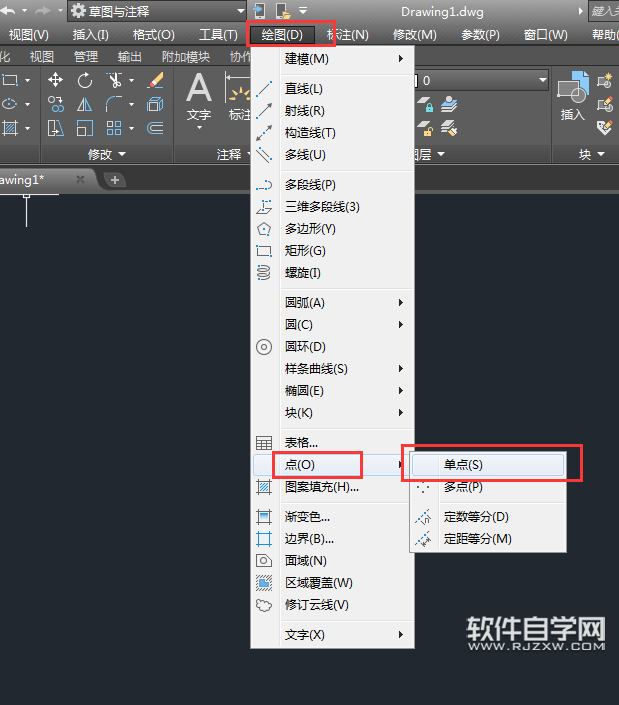Select the Offset tool icon
This screenshot has width=619, height=705.
pos(155,129)
